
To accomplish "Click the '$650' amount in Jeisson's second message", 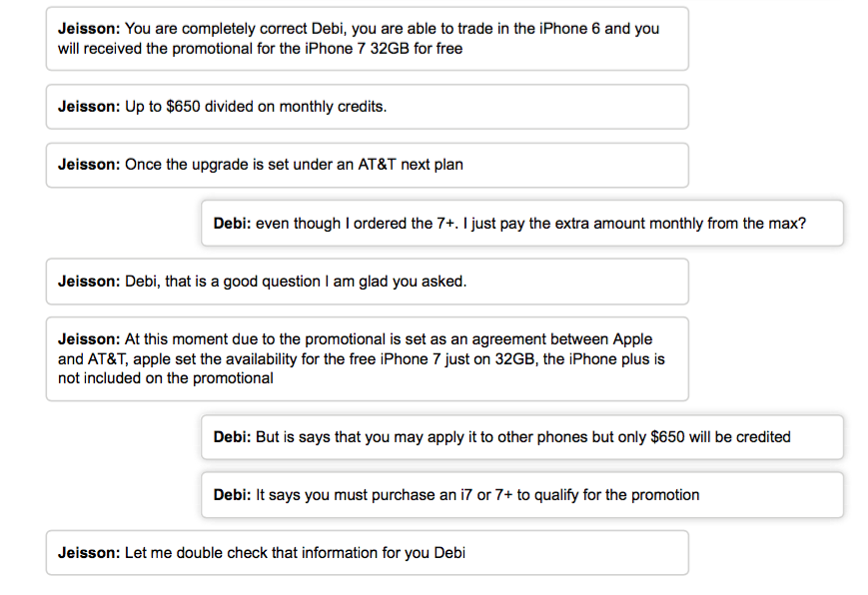I will tap(183, 107).
